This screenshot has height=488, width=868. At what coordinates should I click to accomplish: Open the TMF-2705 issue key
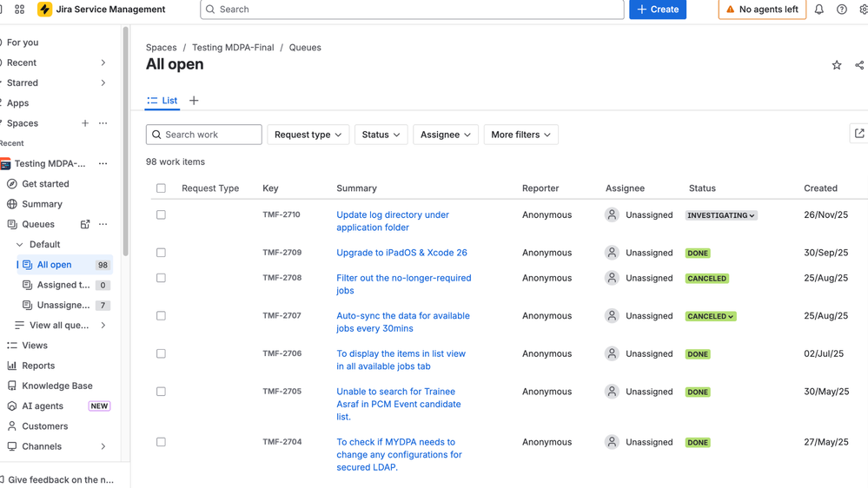point(282,391)
